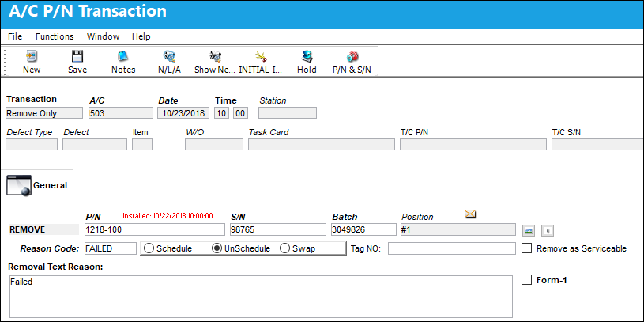Click the W/O field
This screenshot has width=644, height=322.
click(214, 144)
